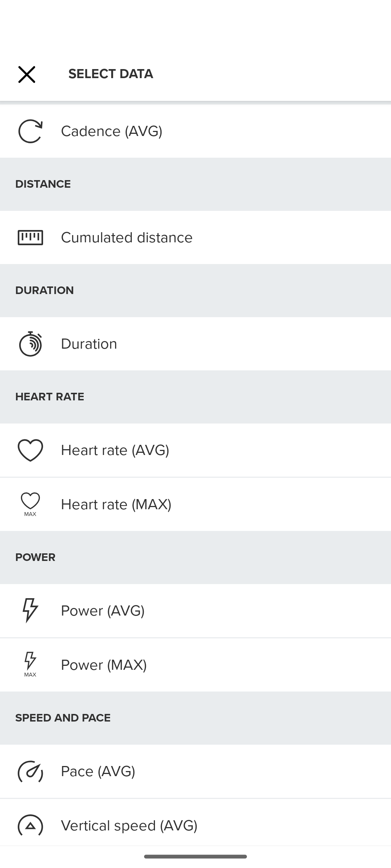Viewport: 391px width, 868px height.
Task: Choose Cumulated distance from the list
Action: coord(127,238)
